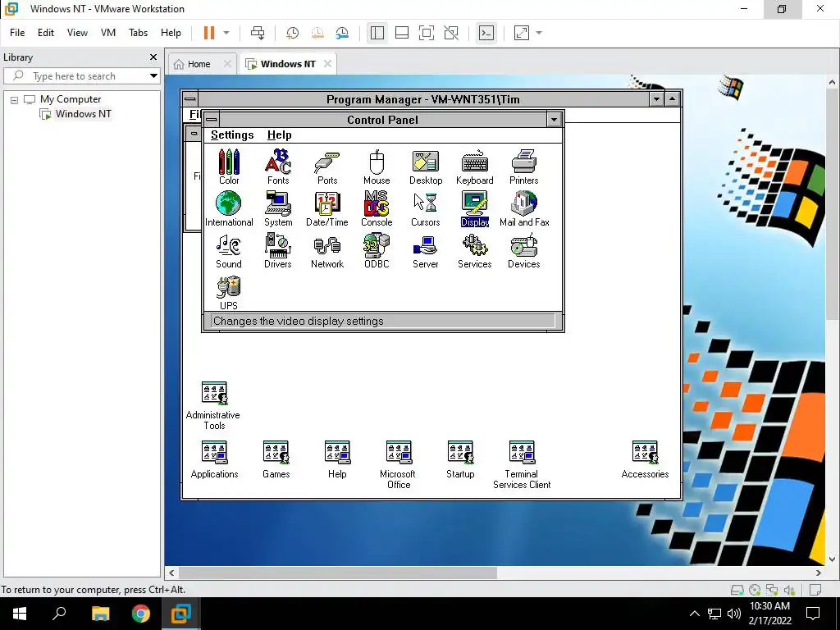Select the Services gears icon

(475, 251)
